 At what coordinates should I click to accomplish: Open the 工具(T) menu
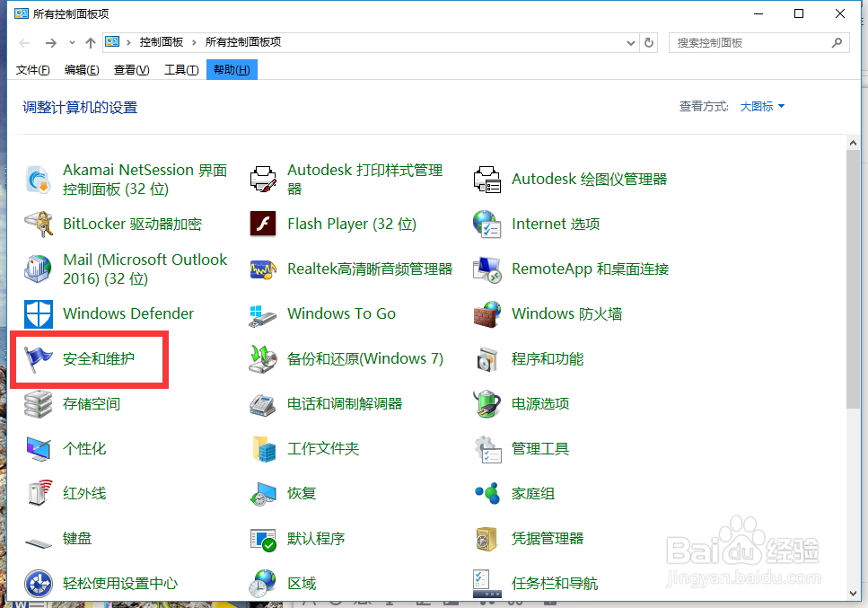[x=181, y=70]
